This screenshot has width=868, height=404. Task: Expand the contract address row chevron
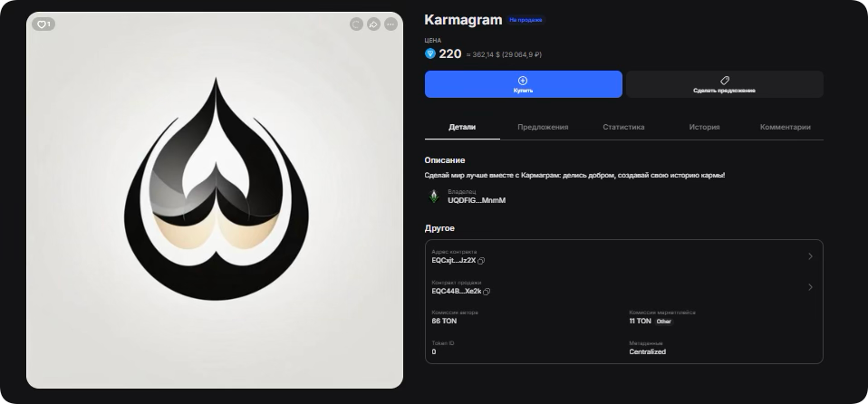coord(810,256)
